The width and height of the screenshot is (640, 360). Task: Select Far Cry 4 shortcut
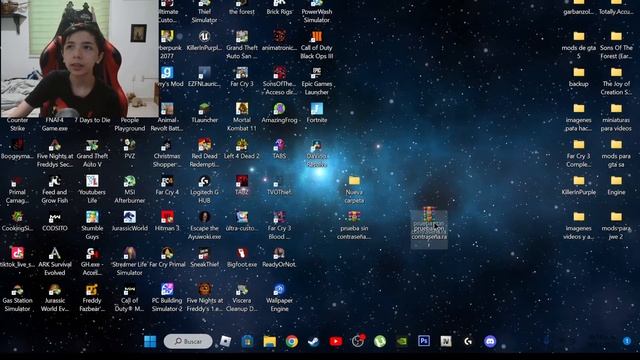pyautogui.click(x=167, y=185)
